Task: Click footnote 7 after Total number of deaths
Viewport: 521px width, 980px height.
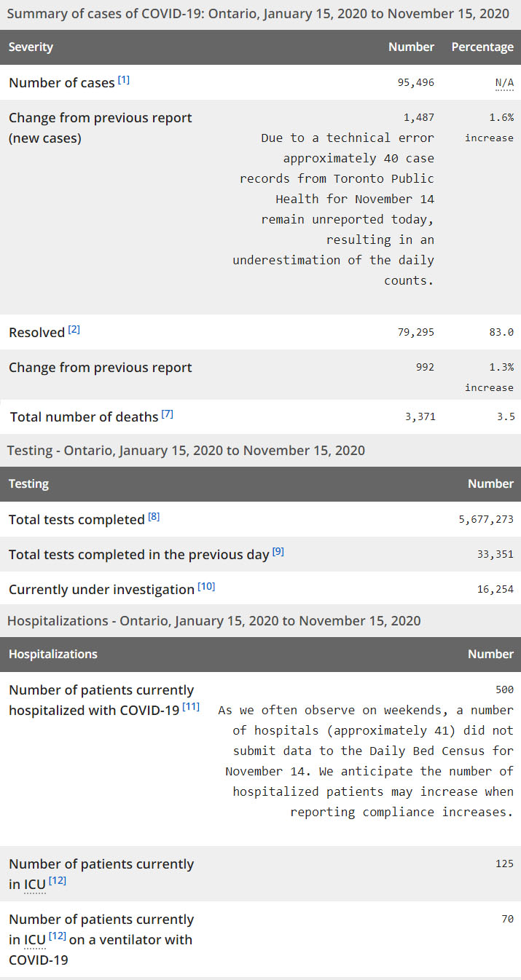Action: tap(167, 414)
